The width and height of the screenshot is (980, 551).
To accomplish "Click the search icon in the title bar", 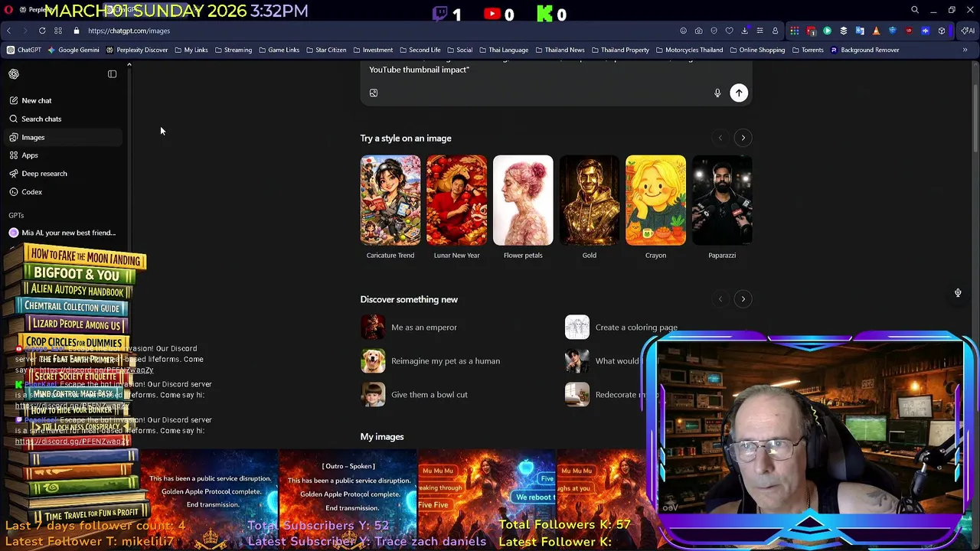I will pos(915,10).
